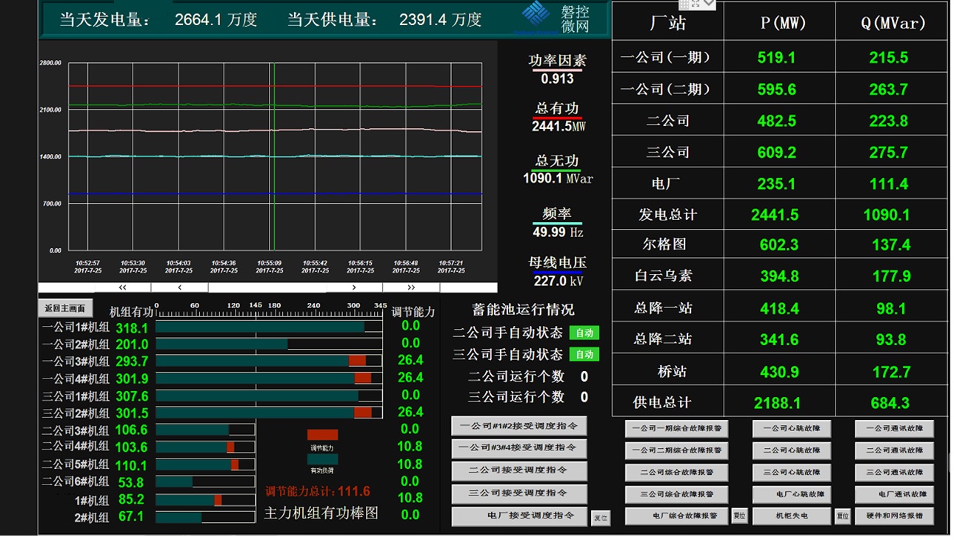954x560 pixels.
Task: Select 功率因素 value 0.913
Action: (x=557, y=79)
